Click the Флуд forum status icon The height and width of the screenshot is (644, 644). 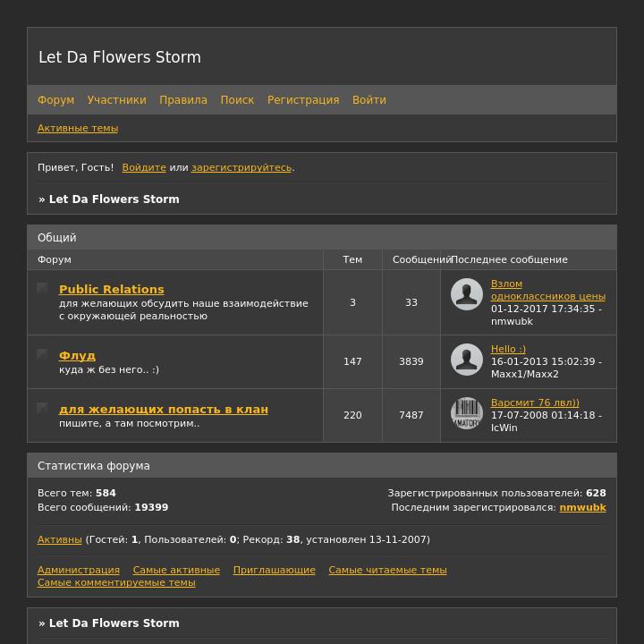[42, 353]
